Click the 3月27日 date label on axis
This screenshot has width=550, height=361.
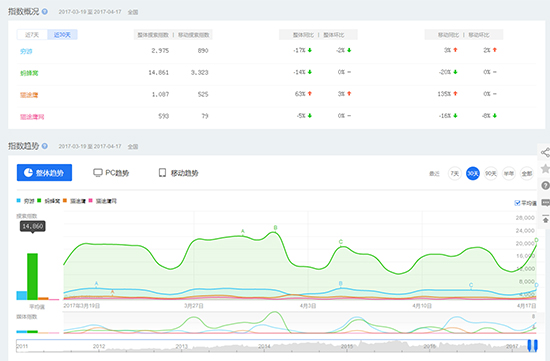(194, 306)
